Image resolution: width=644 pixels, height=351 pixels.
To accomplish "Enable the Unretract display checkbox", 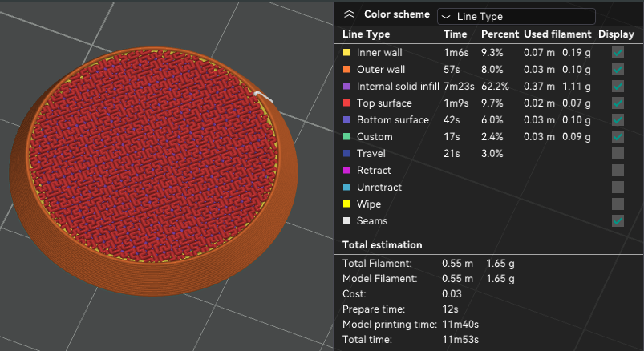I will click(618, 188).
